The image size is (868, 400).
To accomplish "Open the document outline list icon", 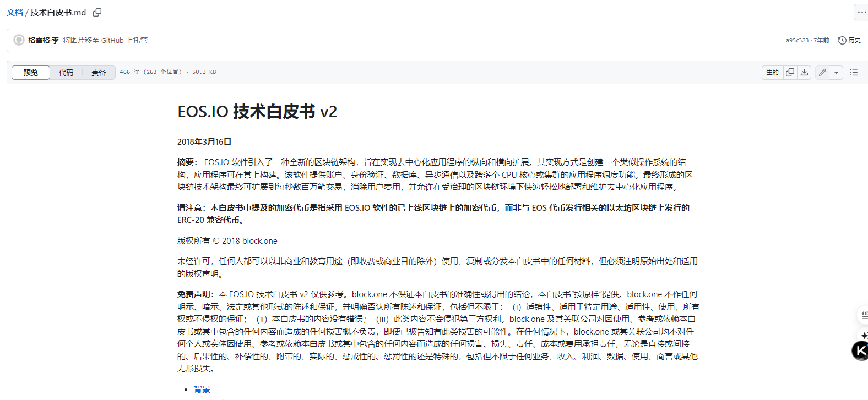I will tap(854, 72).
